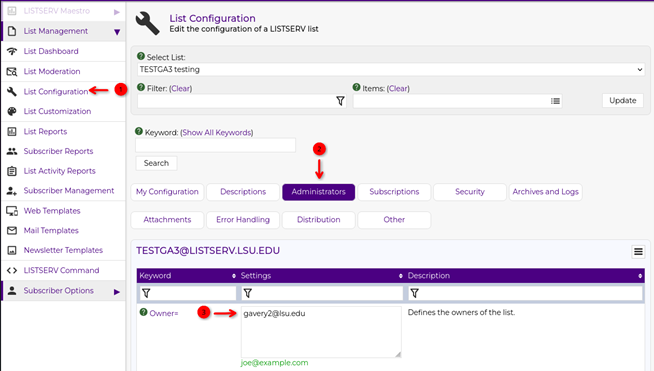Open List Dashboard in sidebar
This screenshot has width=654, height=371.
point(51,51)
